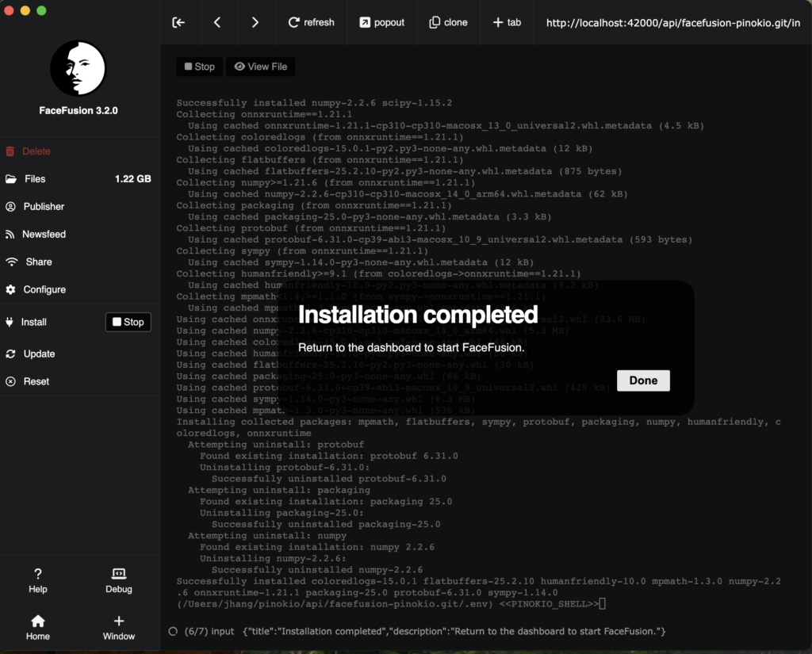Click the red trash icon
Image resolution: width=812 pixels, height=654 pixels.
point(10,151)
